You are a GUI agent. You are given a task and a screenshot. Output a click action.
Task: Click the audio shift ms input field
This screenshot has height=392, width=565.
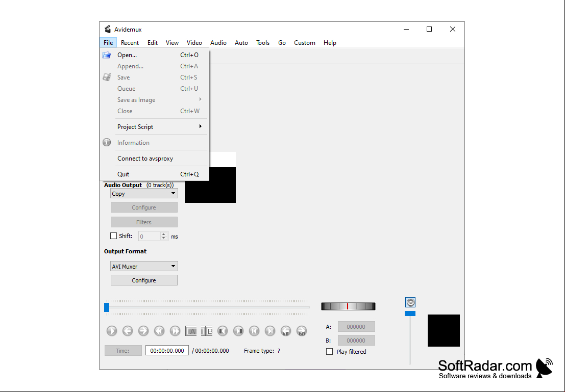150,236
